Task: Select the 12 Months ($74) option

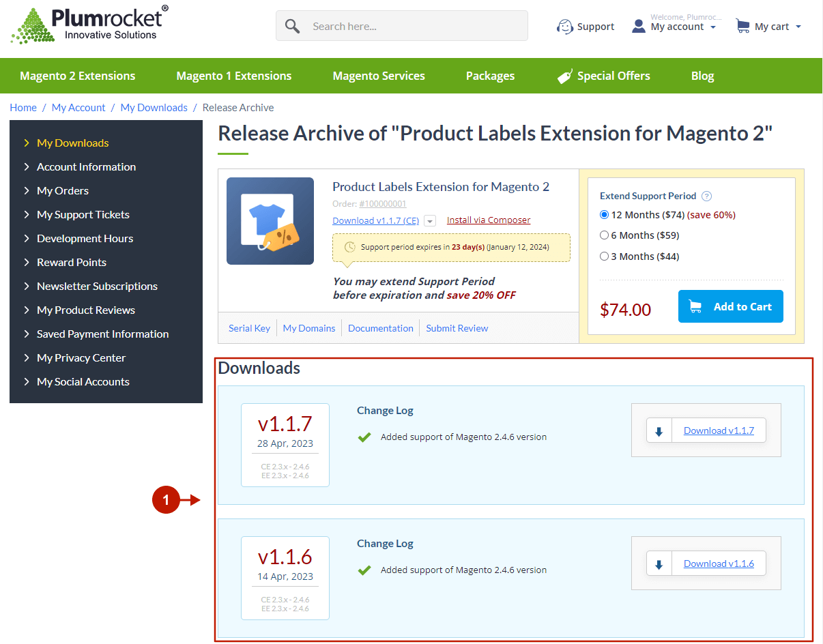Action: click(604, 215)
